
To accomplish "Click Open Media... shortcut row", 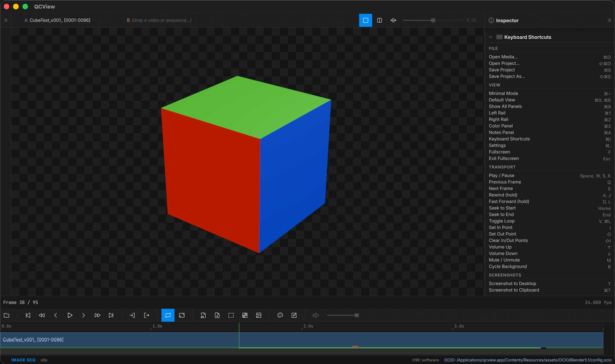I will click(x=550, y=57).
